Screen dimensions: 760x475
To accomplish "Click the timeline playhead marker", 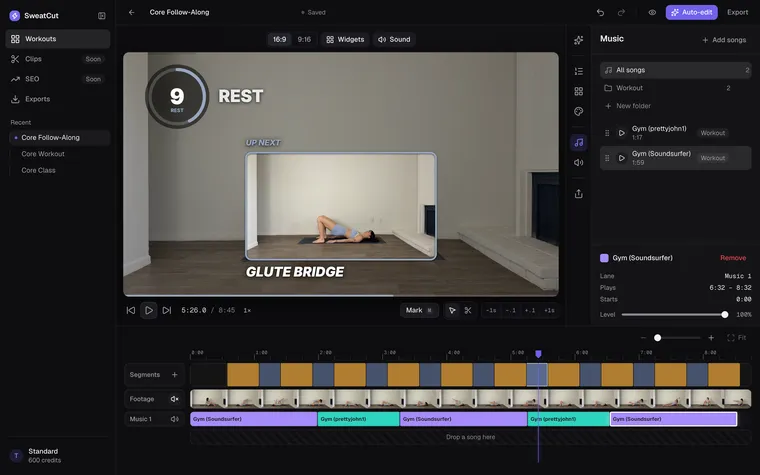I will pyautogui.click(x=538, y=354).
